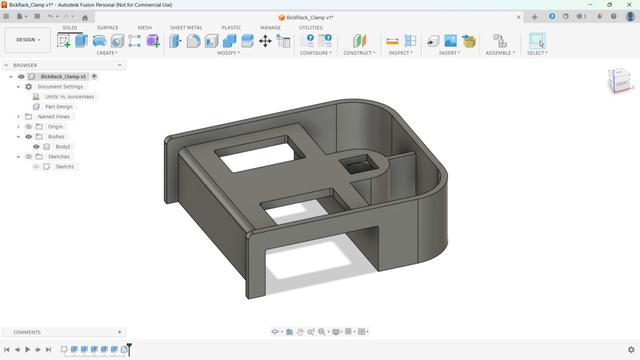Open the CREATE dropdown menu
The height and width of the screenshot is (360, 640).
tap(107, 53)
